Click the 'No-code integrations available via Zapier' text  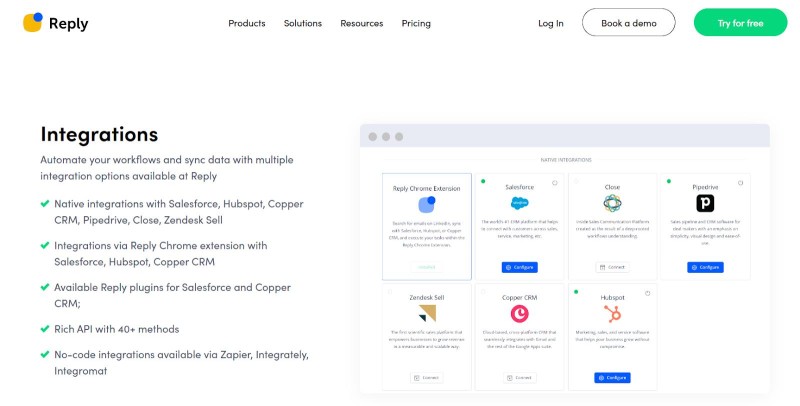[x=181, y=363]
